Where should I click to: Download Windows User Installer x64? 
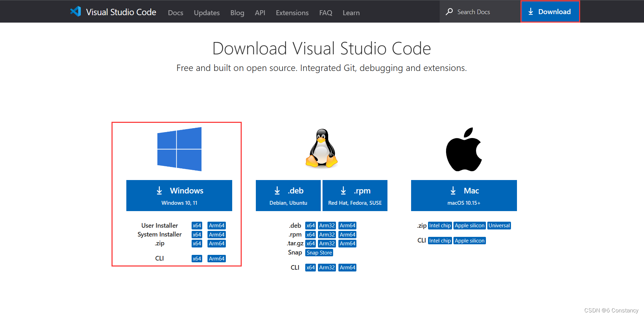tap(197, 226)
